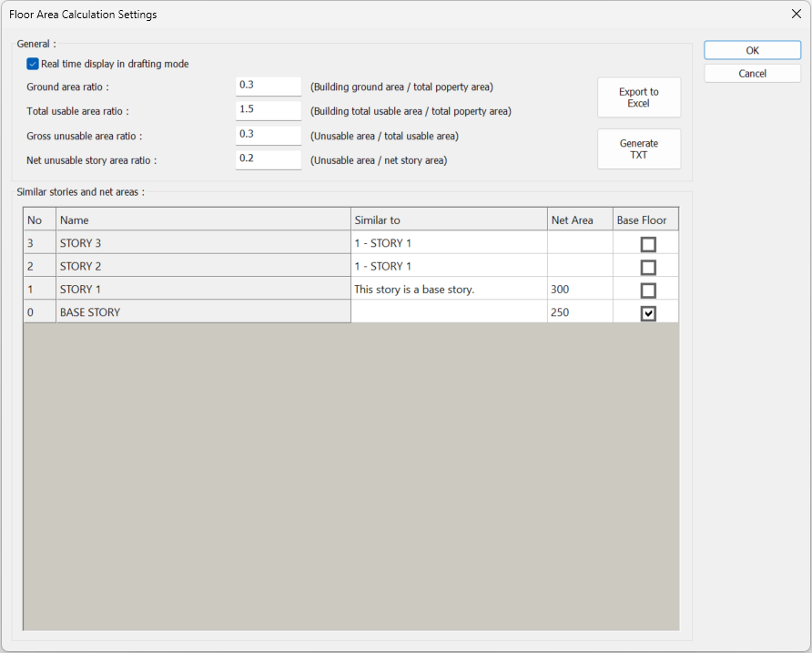Uncheck Base Floor for BASE STORY
This screenshot has height=653, width=812.
point(648,313)
